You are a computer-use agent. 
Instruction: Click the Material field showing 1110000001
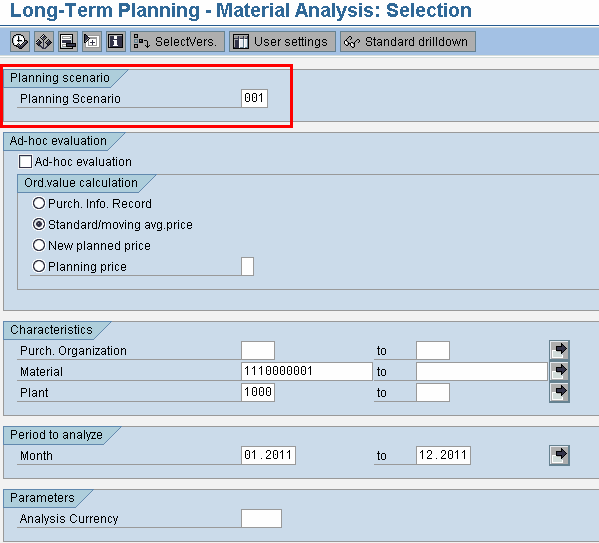click(307, 371)
